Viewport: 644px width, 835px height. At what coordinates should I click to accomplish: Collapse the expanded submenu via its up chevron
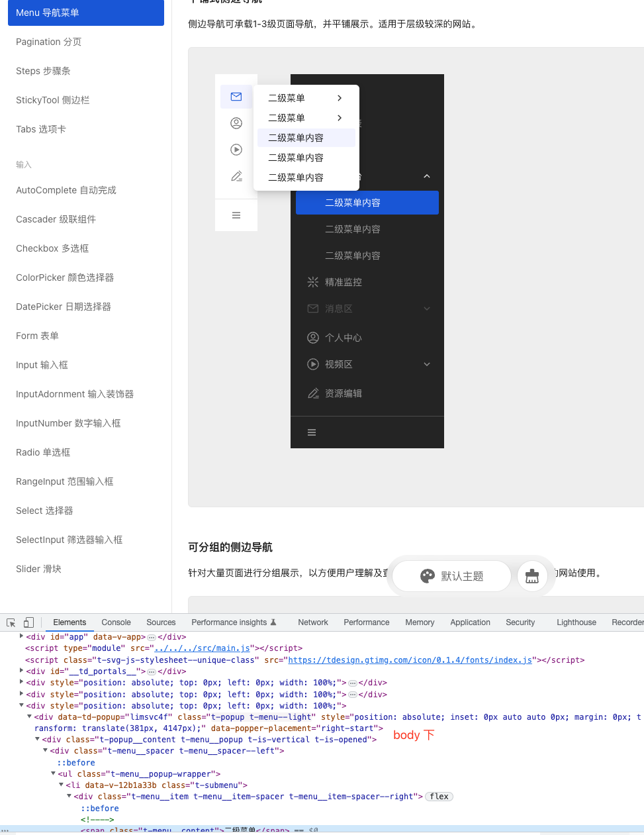427,176
